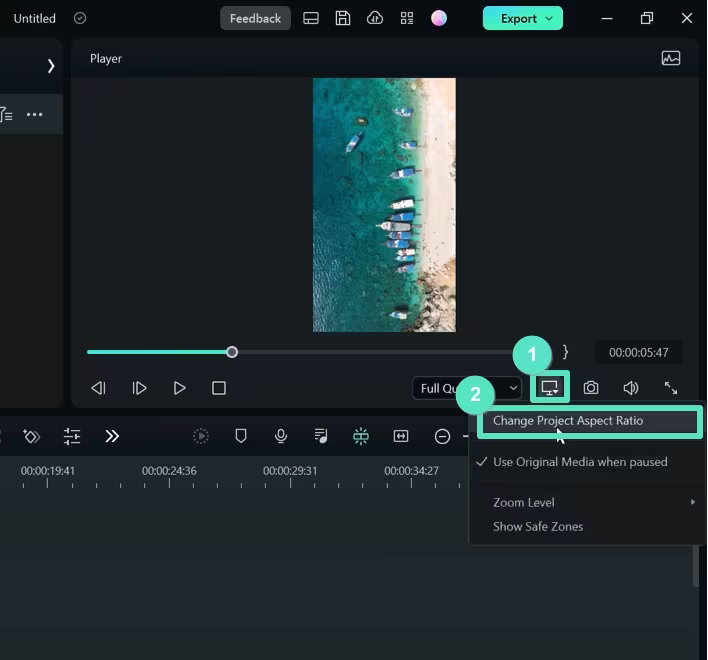The width and height of the screenshot is (708, 660).
Task: Click the voiceover microphone icon
Action: click(x=281, y=436)
